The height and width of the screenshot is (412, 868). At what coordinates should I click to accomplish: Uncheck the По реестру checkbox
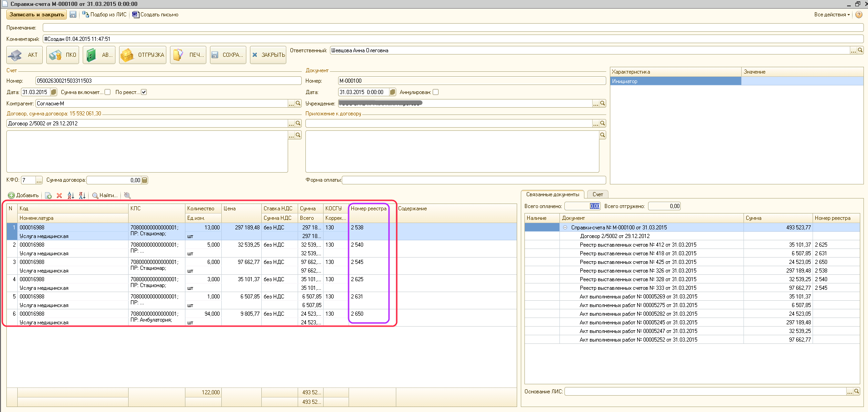coord(144,92)
